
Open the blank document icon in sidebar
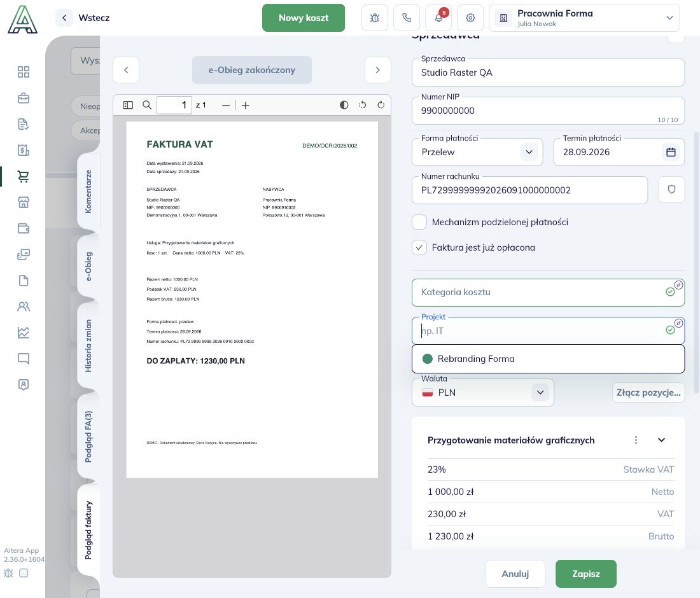(23, 281)
